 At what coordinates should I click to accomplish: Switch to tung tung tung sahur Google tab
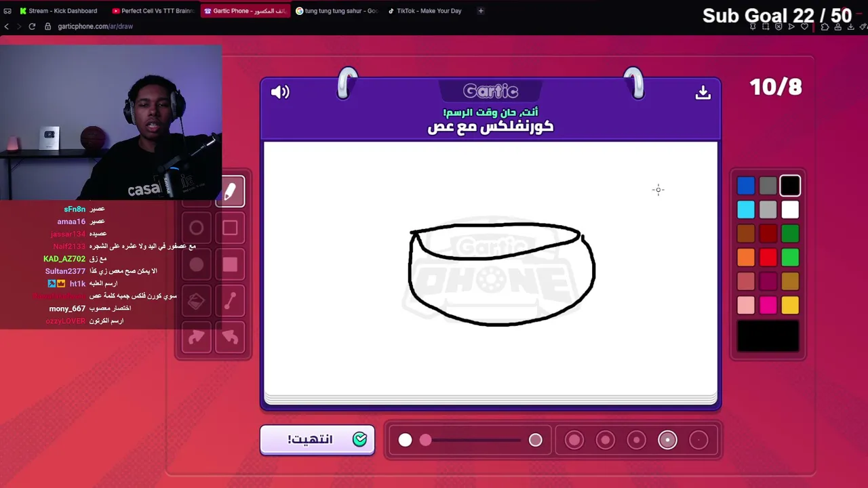tap(336, 11)
